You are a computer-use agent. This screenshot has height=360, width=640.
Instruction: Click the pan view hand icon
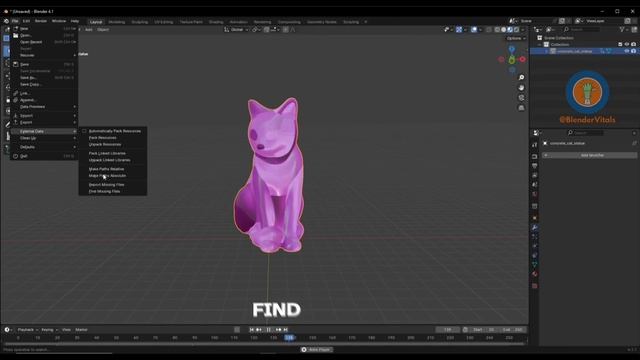521,88
